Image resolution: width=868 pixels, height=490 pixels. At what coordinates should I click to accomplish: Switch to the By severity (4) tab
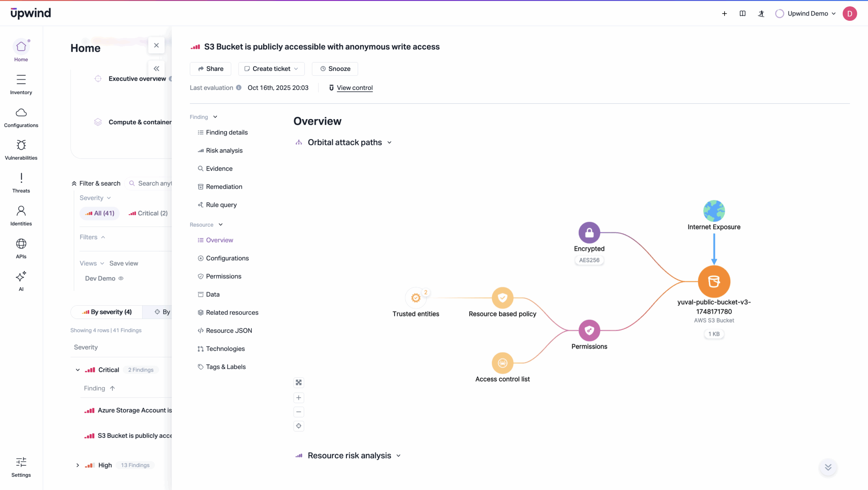tap(107, 312)
